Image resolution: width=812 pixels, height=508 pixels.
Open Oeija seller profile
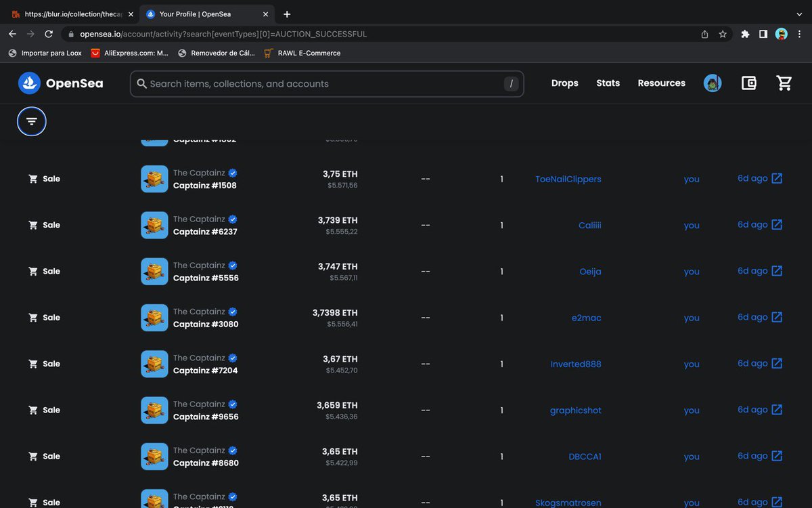(590, 272)
